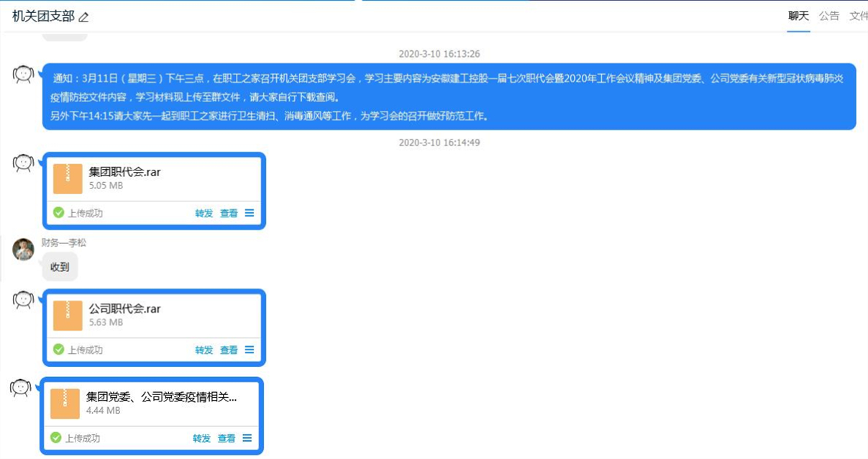Switch to the 公告 tab
Viewport: 868px width, 459px height.
[829, 16]
